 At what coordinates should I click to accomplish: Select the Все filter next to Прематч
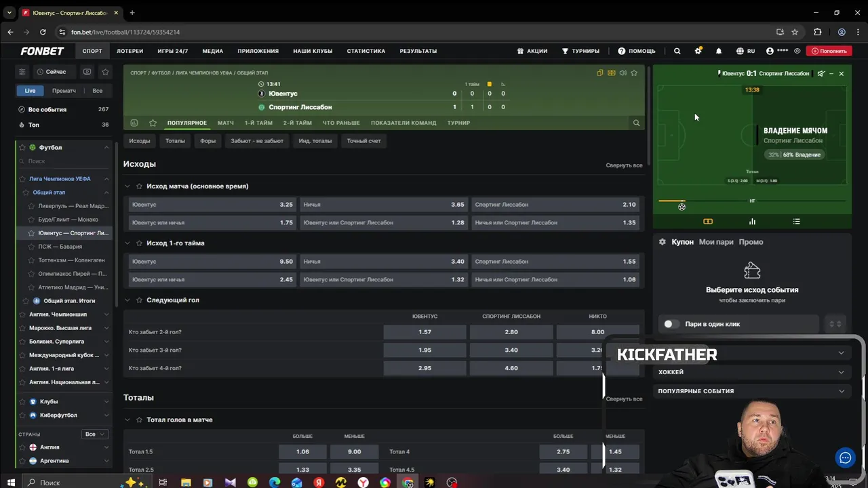98,91
